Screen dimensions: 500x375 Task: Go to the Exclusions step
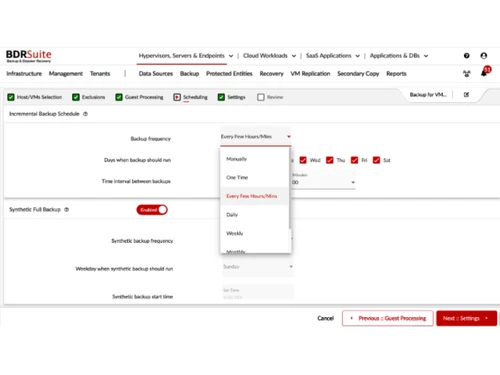[89, 97]
